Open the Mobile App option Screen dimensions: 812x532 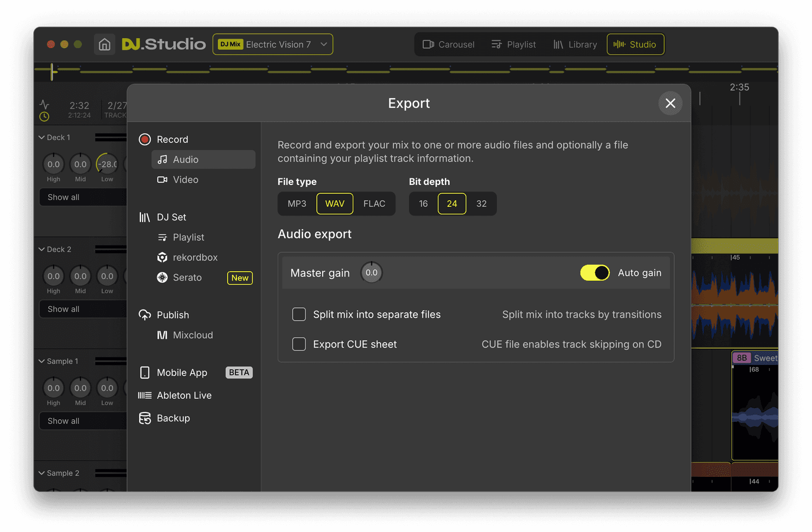point(194,373)
